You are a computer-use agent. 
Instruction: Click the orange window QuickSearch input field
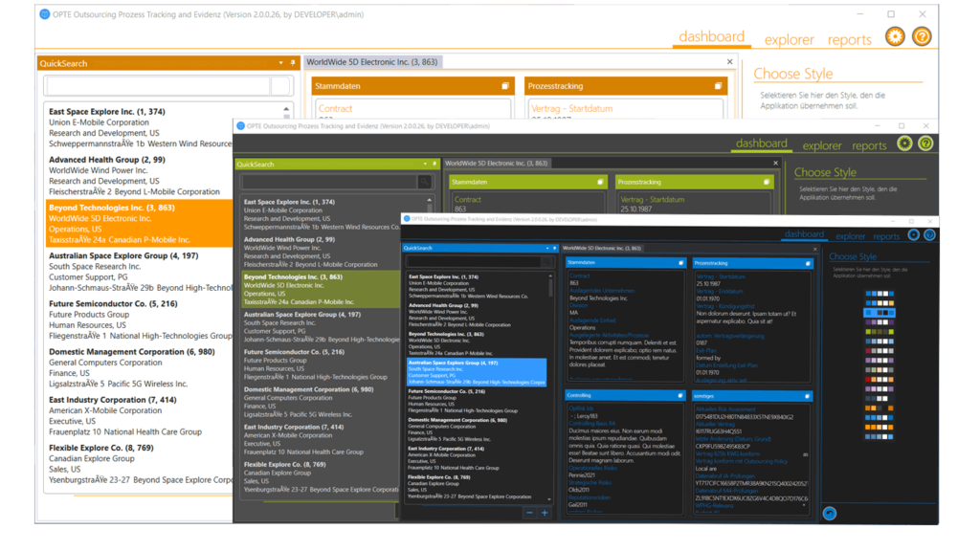[158, 86]
